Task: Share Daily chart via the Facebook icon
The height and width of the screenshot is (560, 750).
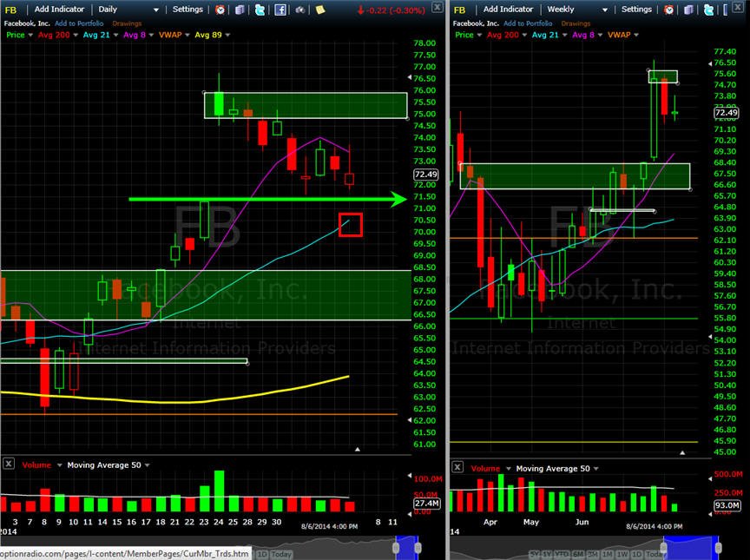Action: click(280, 9)
